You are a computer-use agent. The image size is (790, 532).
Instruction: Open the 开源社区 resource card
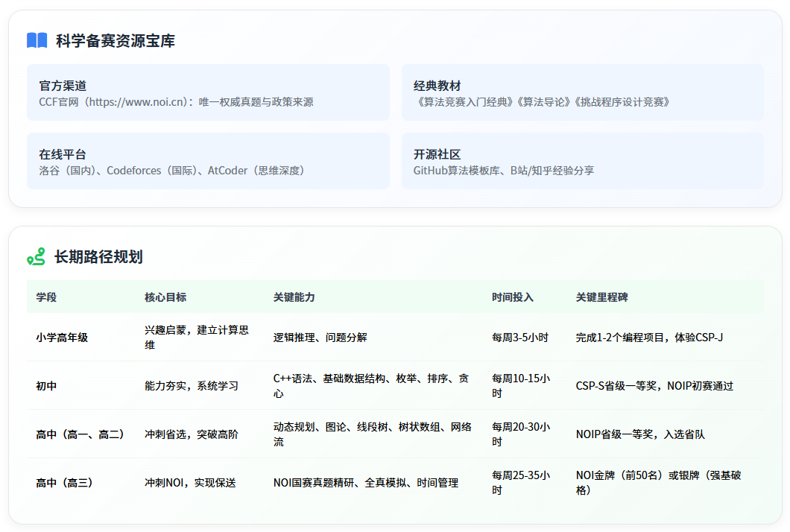pyautogui.click(x=584, y=161)
